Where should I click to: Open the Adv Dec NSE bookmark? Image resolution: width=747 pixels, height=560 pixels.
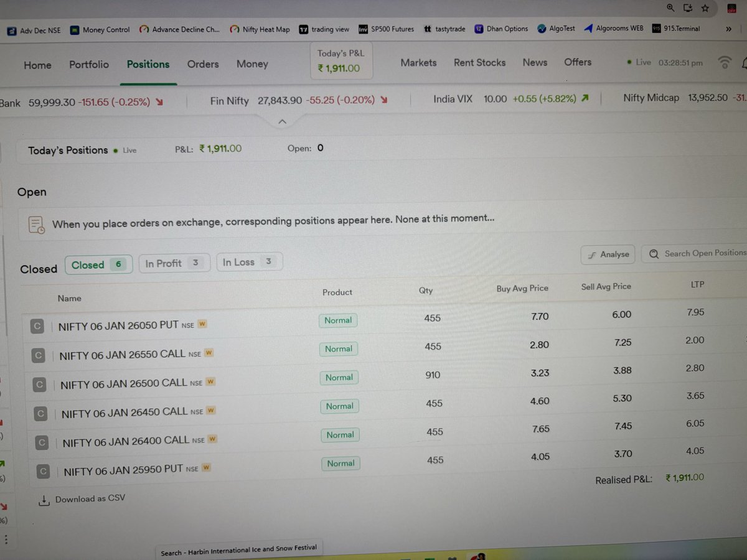(32, 29)
